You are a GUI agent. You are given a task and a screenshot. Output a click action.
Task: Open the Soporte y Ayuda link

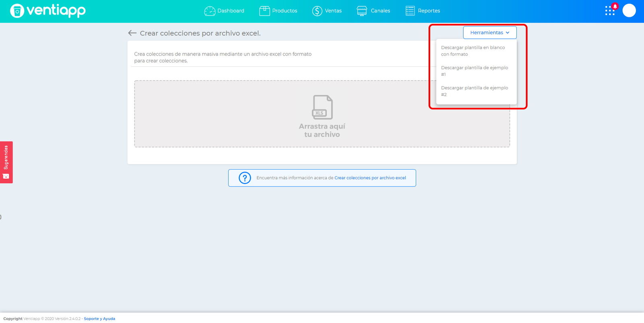[x=99, y=319]
